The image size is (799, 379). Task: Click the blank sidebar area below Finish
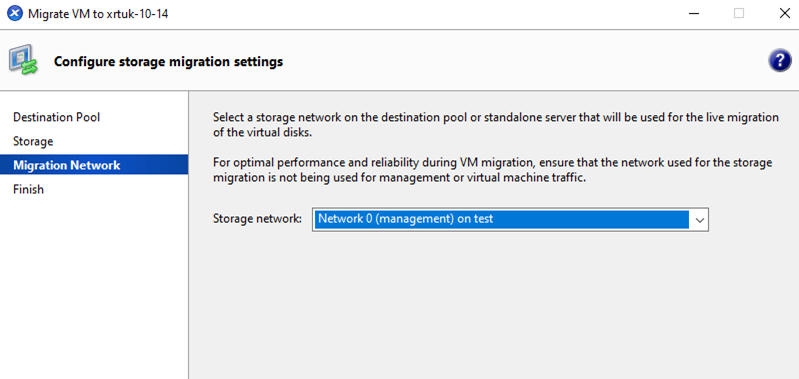[94, 289]
